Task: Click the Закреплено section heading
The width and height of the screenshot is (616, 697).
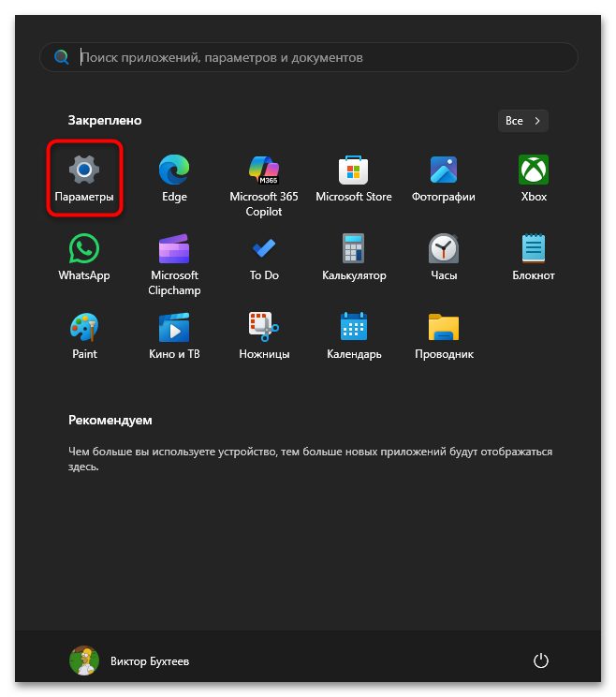Action: pyautogui.click(x=105, y=121)
